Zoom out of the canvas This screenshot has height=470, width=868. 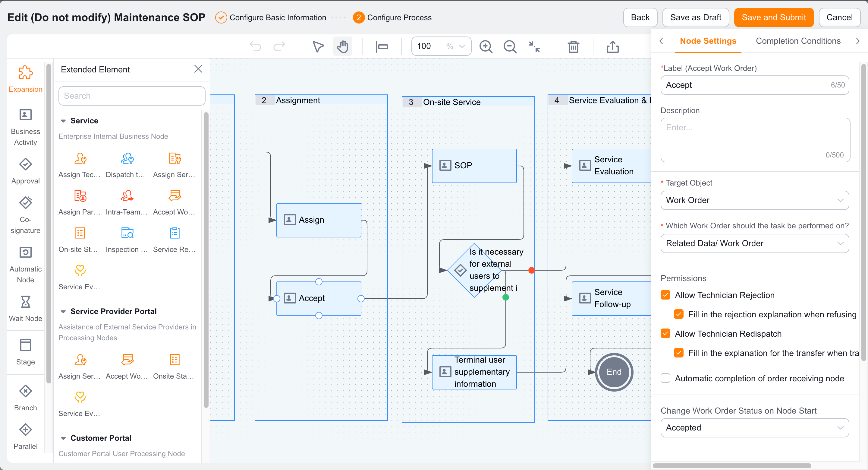tap(510, 46)
